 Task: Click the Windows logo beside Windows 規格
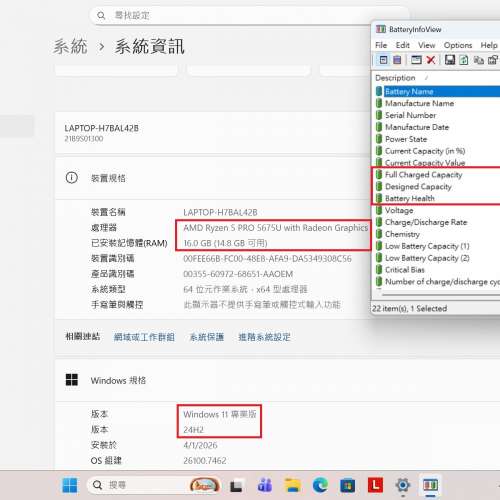[72, 380]
